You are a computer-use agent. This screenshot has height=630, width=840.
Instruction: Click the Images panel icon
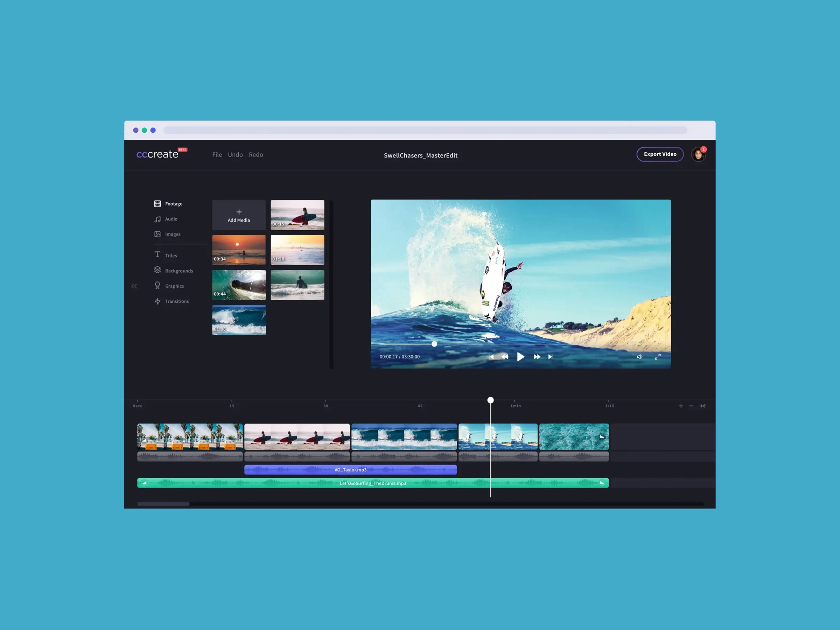tap(157, 234)
